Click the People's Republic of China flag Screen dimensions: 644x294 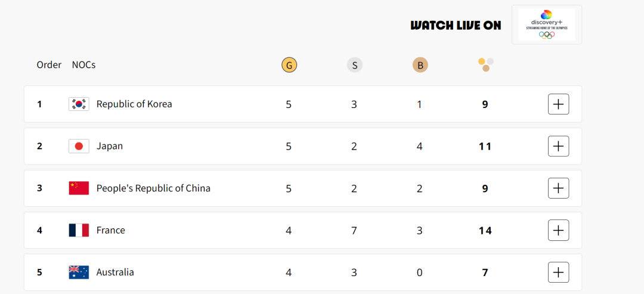pos(79,188)
